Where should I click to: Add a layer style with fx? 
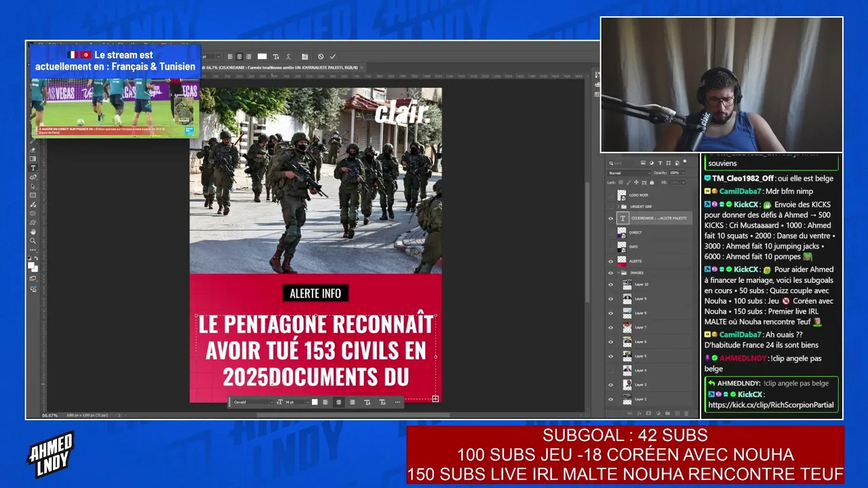[x=639, y=413]
